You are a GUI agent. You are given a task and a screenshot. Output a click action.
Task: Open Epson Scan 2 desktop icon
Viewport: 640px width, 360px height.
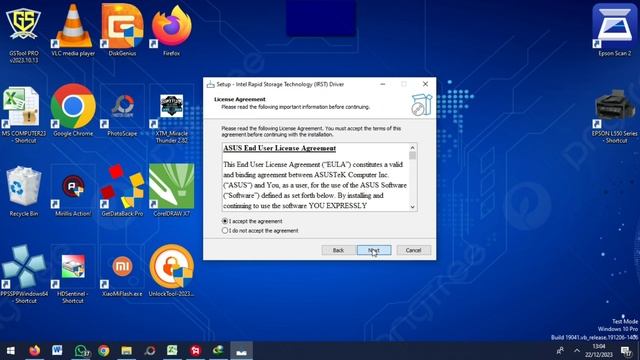tap(614, 29)
